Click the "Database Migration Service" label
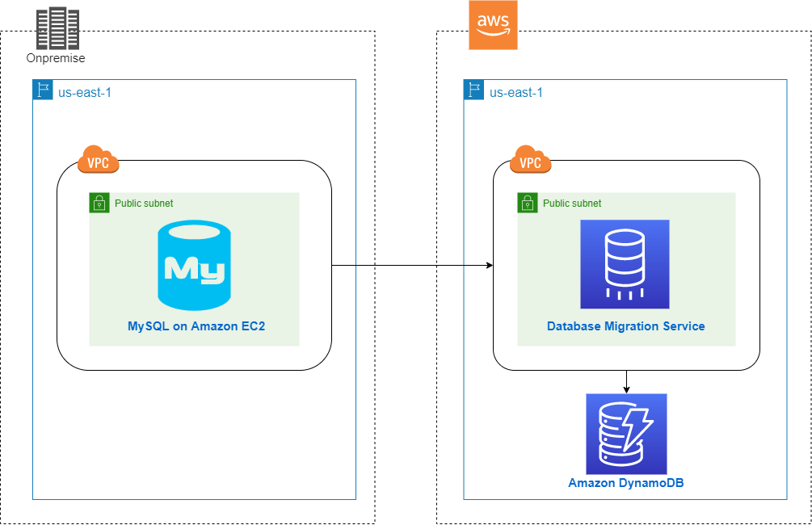The width and height of the screenshot is (812, 525). tap(625, 326)
